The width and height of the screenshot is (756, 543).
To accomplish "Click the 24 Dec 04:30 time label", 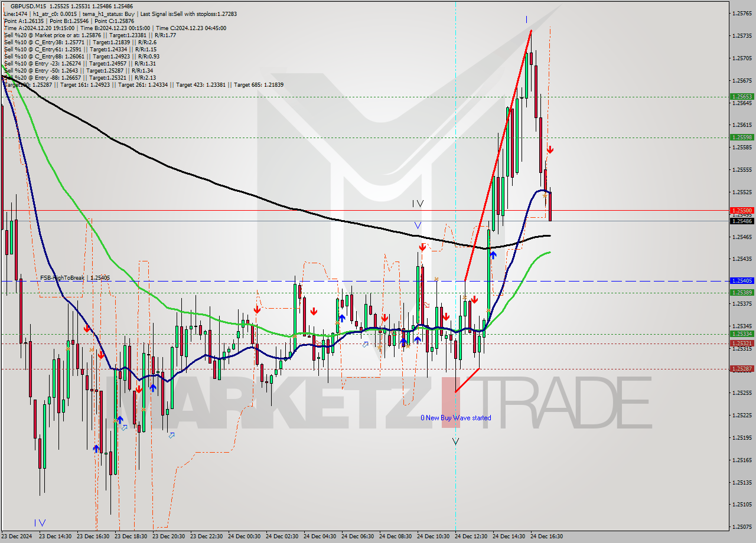I will point(320,537).
